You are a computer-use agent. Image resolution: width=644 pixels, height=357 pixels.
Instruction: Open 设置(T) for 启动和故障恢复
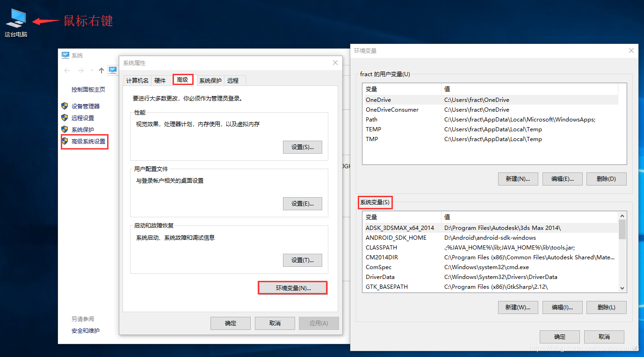[x=303, y=260]
